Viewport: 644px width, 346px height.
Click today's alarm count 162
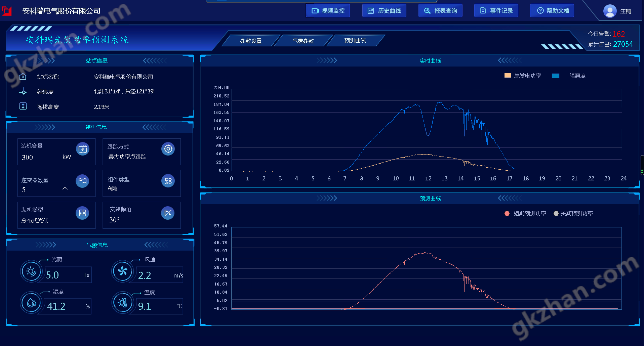(618, 34)
